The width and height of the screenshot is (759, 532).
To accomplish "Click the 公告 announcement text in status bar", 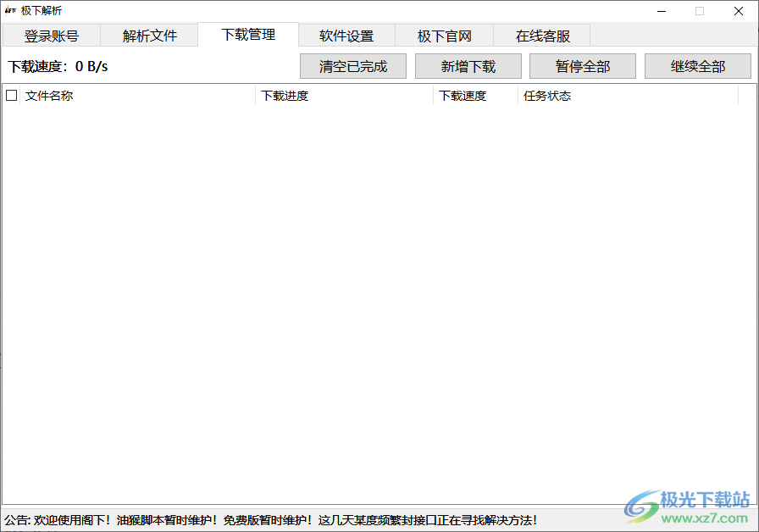I will point(270,520).
